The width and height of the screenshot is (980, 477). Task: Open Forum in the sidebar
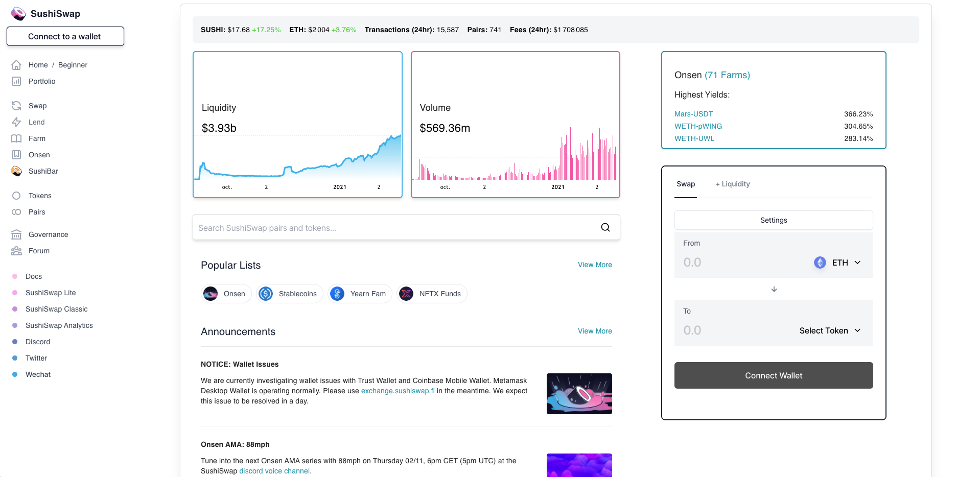[39, 251]
